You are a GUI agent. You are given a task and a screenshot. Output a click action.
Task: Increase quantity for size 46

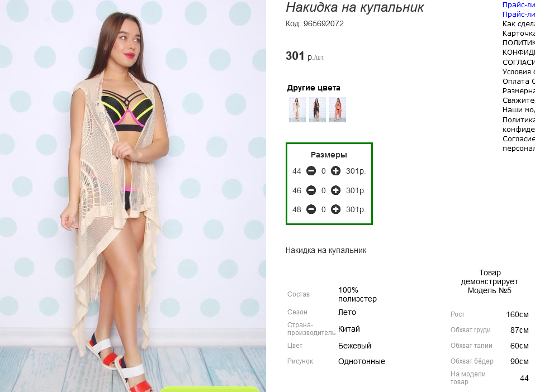(x=335, y=190)
